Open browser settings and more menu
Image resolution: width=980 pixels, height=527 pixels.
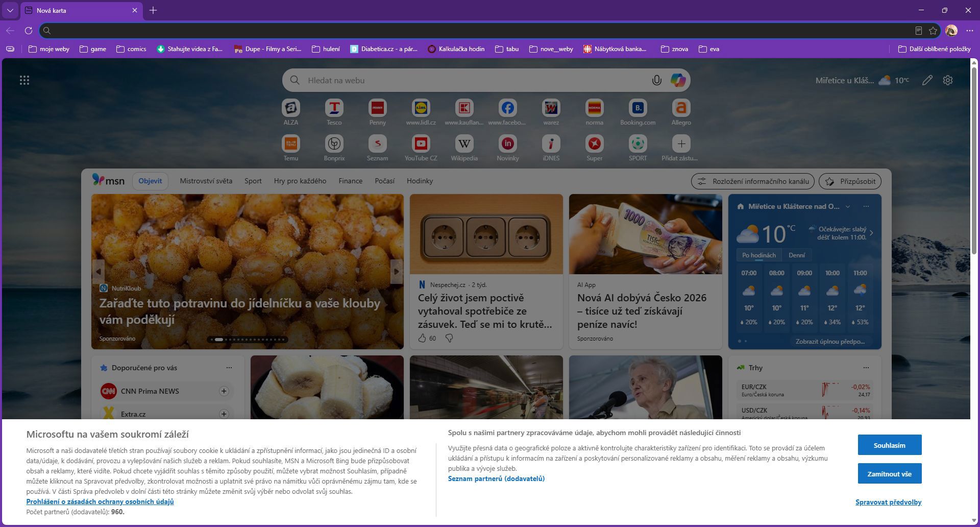[x=969, y=31]
